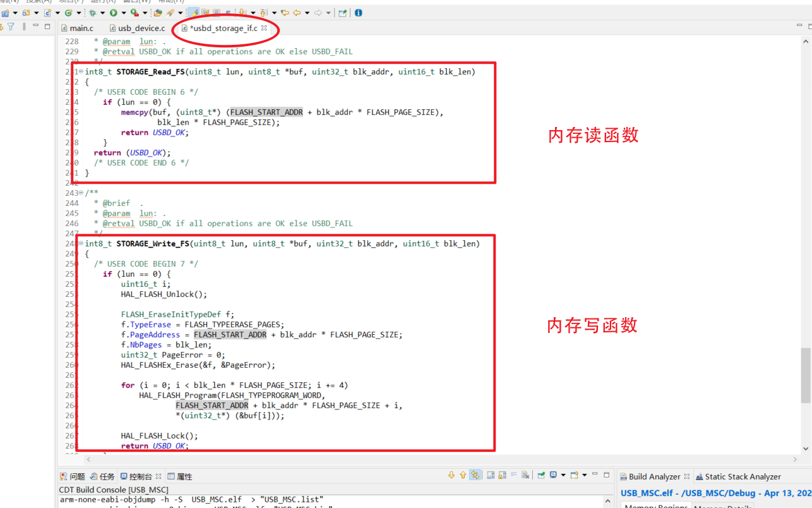Select the Run icon on the toolbar

click(114, 13)
